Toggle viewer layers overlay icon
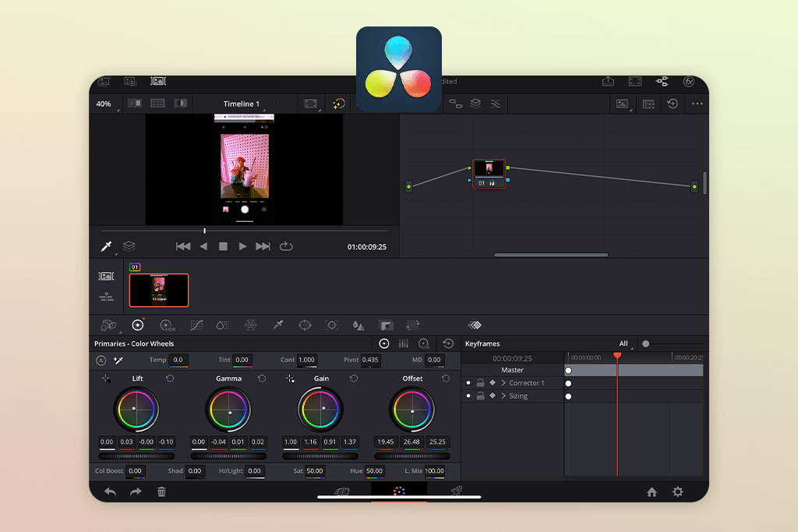Image resolution: width=798 pixels, height=532 pixels. (x=129, y=246)
